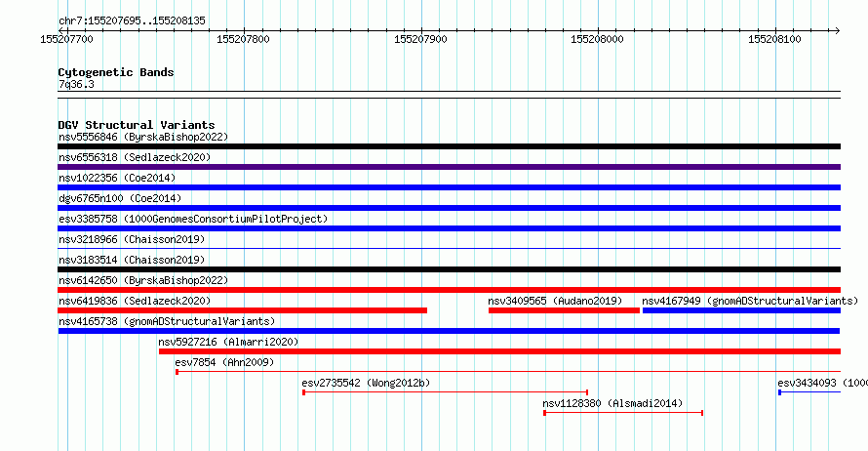Click ruler position 155207900
The width and height of the screenshot is (868, 451).
(x=420, y=39)
